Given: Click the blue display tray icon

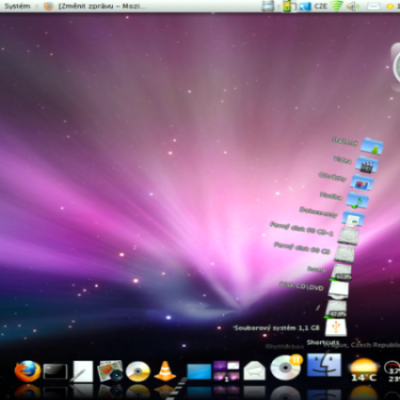Looking at the screenshot, I should 305,6.
